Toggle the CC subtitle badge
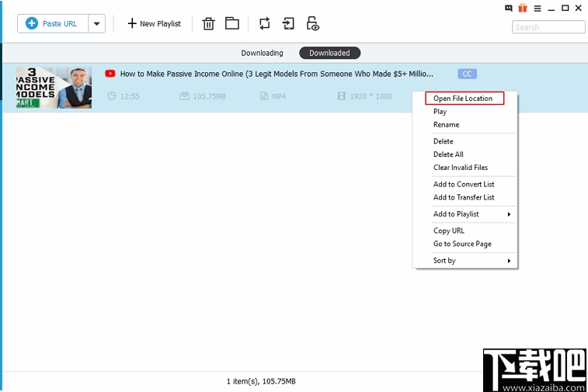588x392 pixels. click(467, 74)
